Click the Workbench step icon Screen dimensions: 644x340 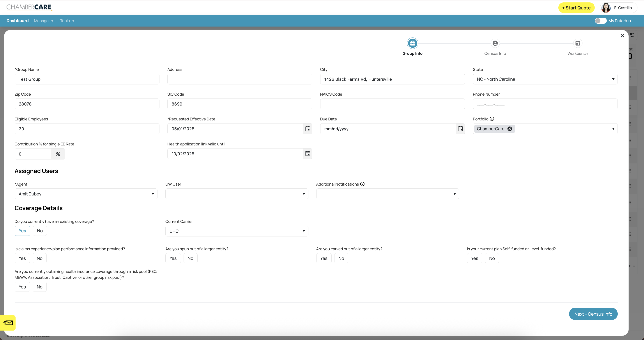pyautogui.click(x=577, y=43)
